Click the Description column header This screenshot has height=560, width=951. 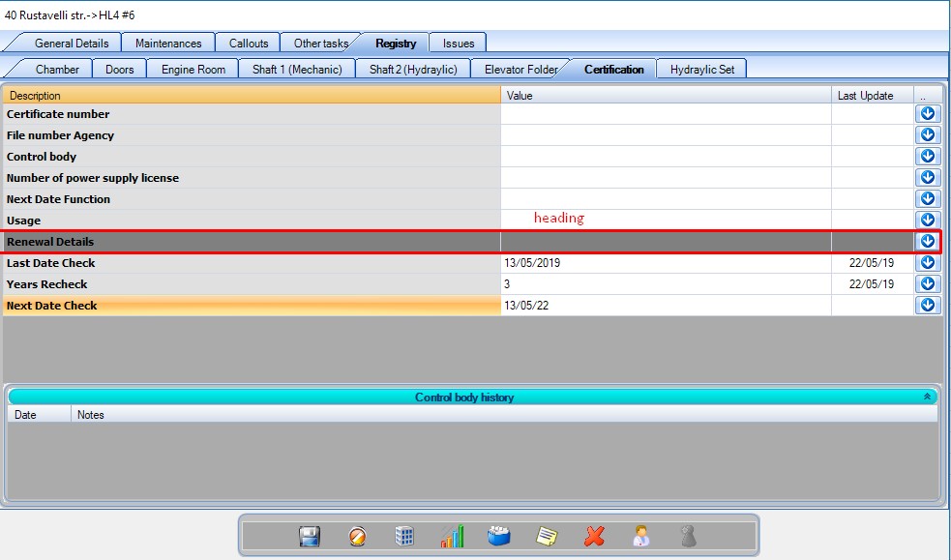pyautogui.click(x=252, y=96)
